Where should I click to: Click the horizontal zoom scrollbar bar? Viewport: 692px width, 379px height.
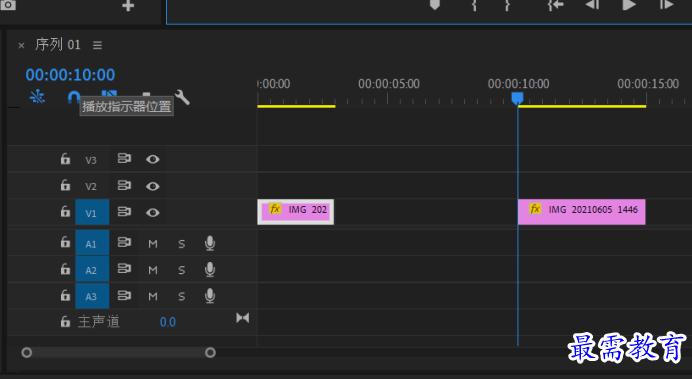coord(118,353)
